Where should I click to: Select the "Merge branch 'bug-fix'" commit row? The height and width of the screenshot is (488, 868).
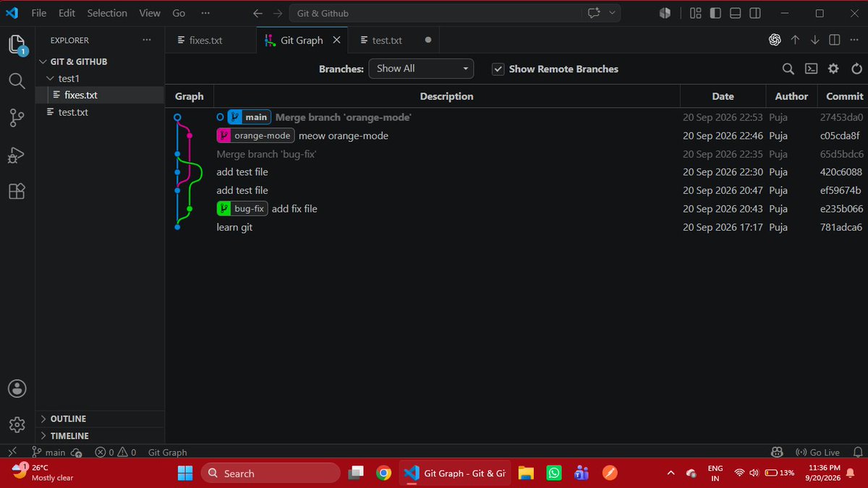point(516,154)
